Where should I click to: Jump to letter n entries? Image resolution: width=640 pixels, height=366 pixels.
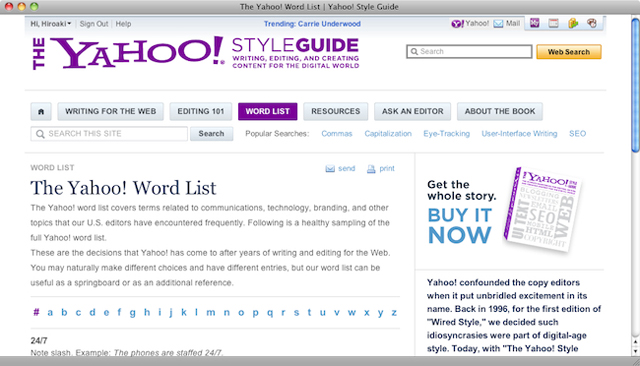tap(227, 313)
